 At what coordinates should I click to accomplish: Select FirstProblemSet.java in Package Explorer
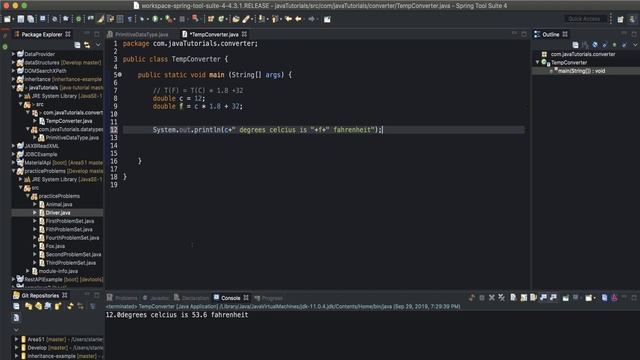(x=69, y=221)
